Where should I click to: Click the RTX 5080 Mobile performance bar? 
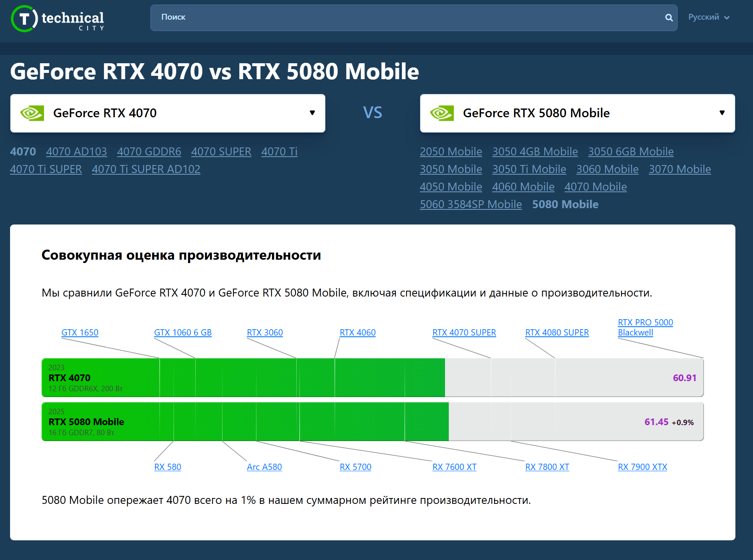tap(245, 422)
